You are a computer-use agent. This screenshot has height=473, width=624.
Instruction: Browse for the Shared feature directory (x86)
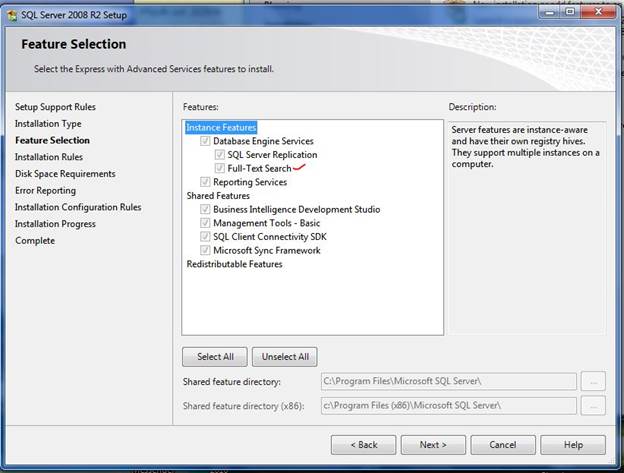pos(593,406)
